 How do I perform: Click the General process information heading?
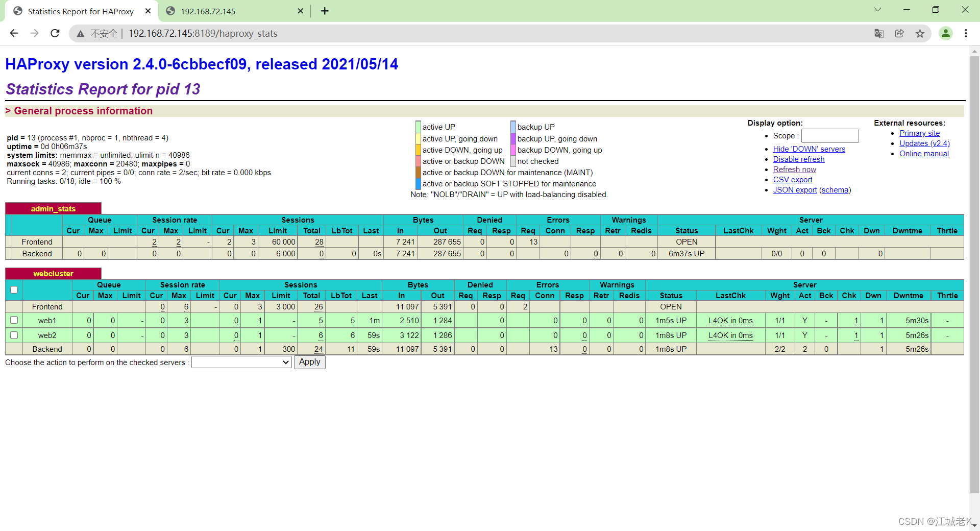tap(83, 111)
